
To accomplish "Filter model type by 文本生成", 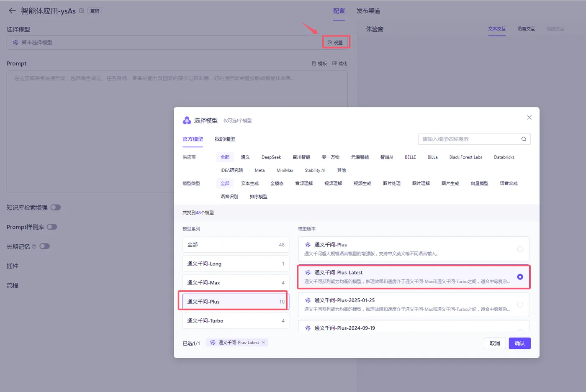I will (x=250, y=183).
